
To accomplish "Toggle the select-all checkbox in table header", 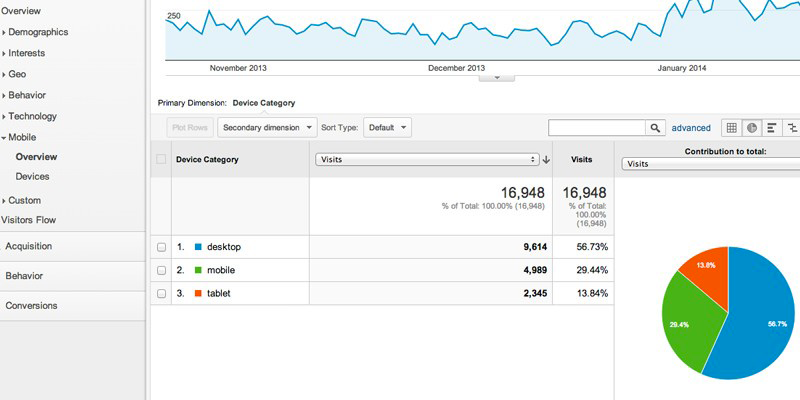I will point(162,159).
